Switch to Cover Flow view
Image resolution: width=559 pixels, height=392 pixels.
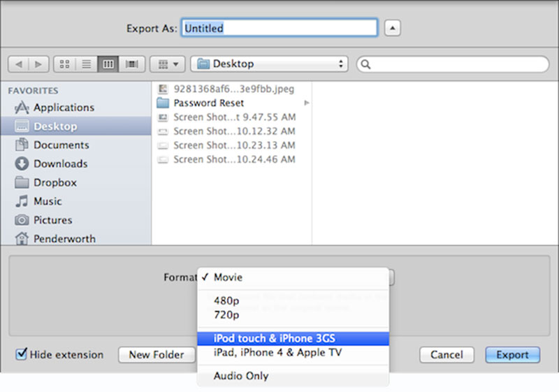point(131,64)
